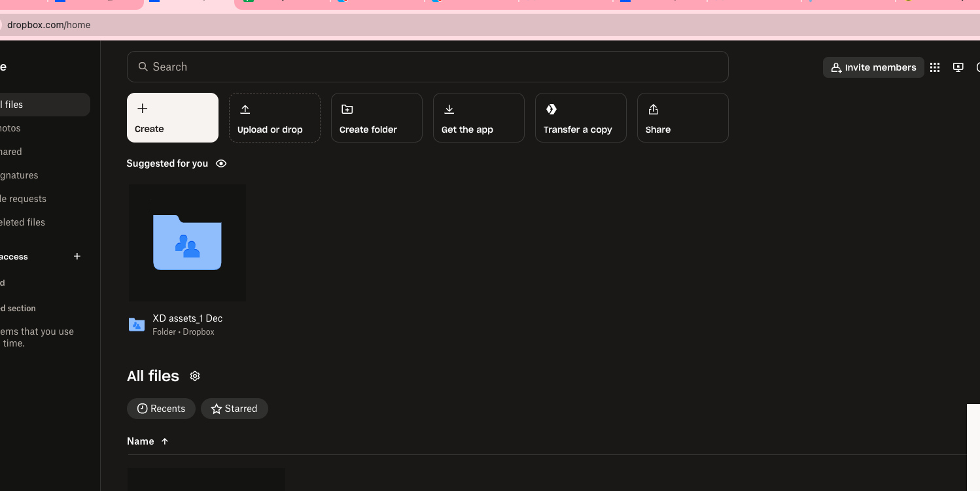
Task: Click the plus icon next to access
Action: point(77,256)
